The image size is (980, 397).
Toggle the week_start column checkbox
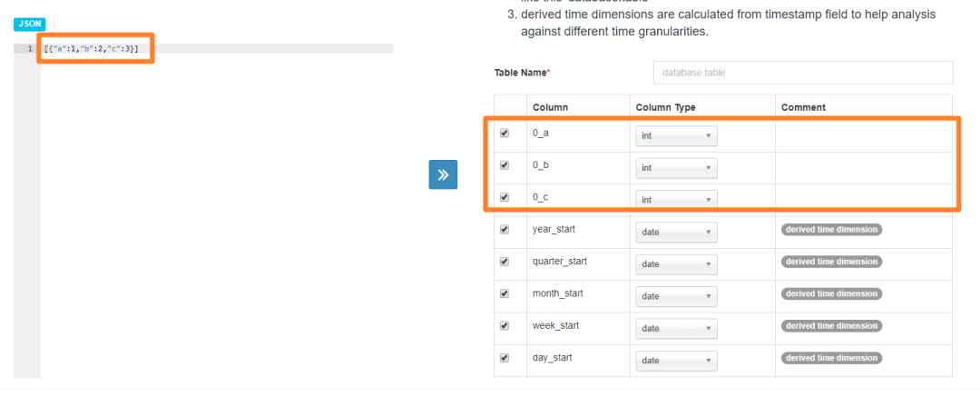click(x=505, y=326)
